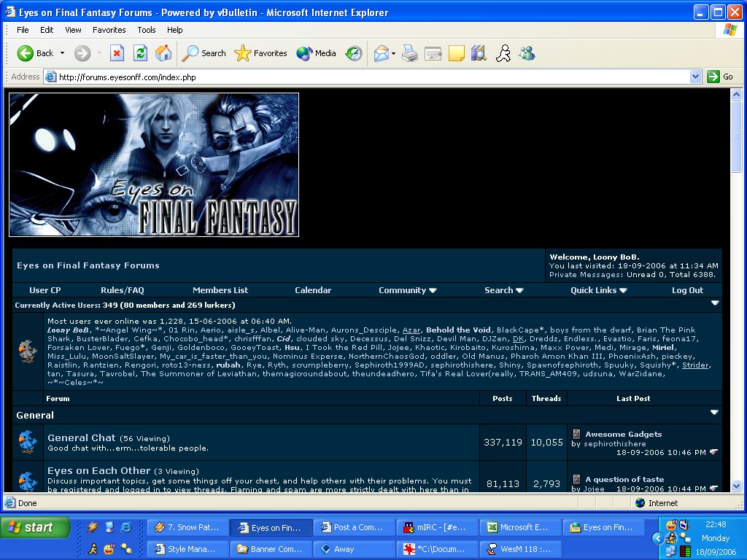
Task: Open the forum Search dropdown menu
Action: click(x=503, y=290)
